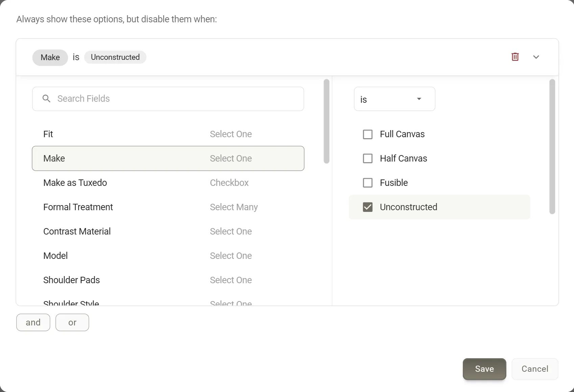Check the Full Canvas checkbox
Image resolution: width=574 pixels, height=392 pixels.
pyautogui.click(x=367, y=134)
